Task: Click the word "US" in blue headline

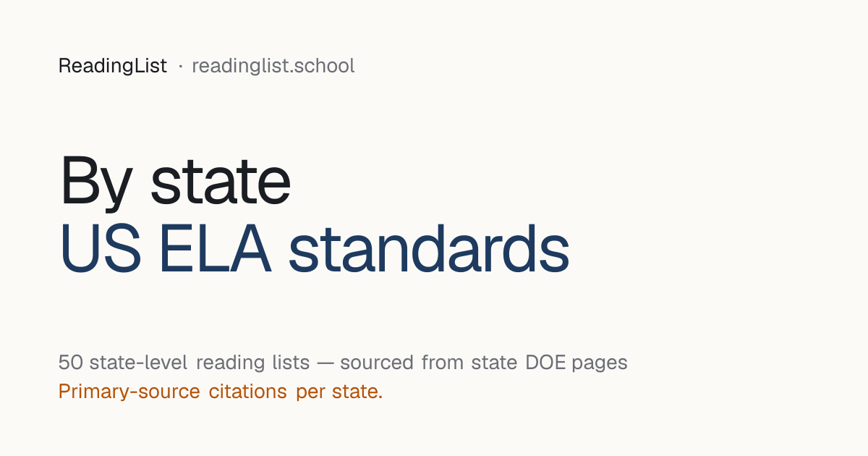Action: tap(101, 249)
